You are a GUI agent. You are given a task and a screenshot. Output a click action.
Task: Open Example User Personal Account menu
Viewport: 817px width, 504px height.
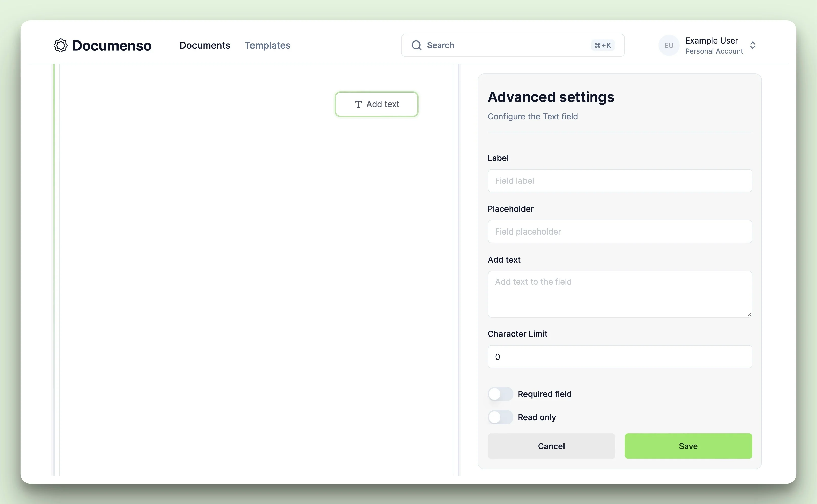(x=714, y=46)
